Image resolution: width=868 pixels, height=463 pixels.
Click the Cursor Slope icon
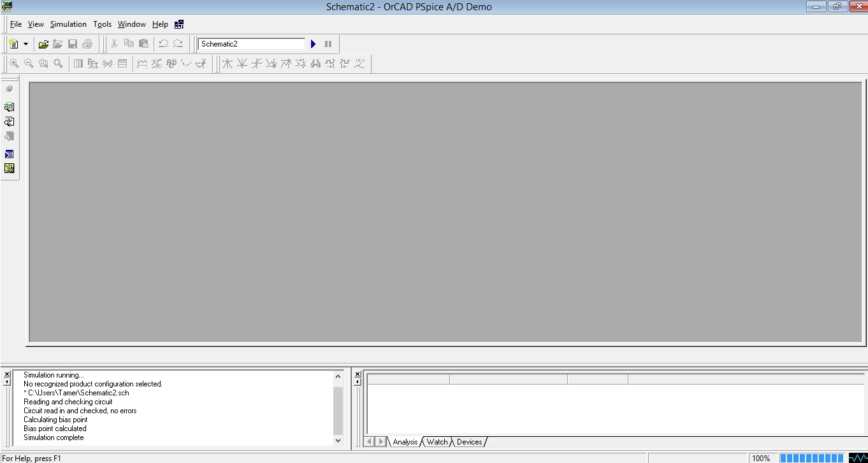tap(256, 64)
